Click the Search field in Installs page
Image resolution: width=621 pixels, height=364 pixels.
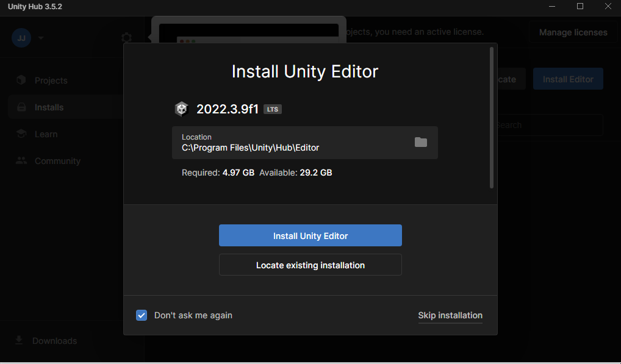(x=550, y=125)
